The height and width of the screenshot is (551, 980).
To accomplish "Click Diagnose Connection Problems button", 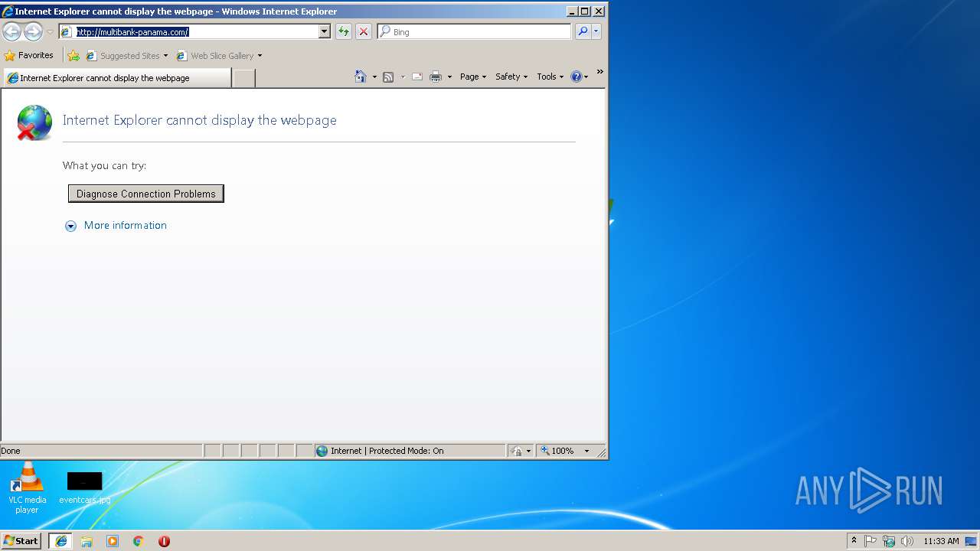I will click(146, 194).
